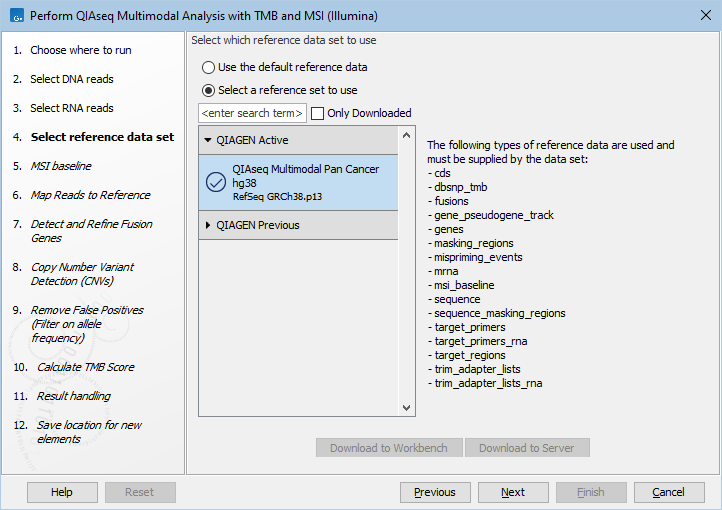This screenshot has width=722, height=510.
Task: Open step 12 Save location for new elements
Action: [89, 432]
